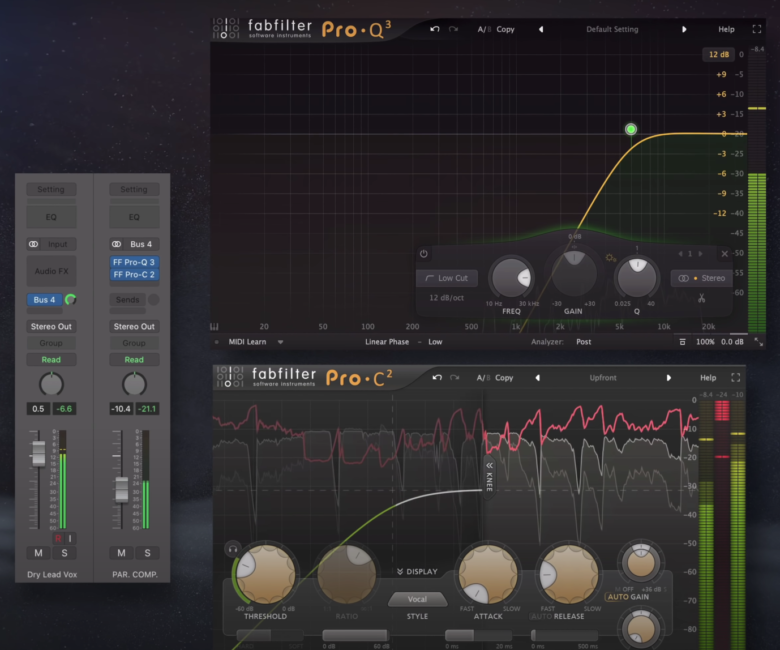Collapse the KNEE display panel

click(x=489, y=476)
